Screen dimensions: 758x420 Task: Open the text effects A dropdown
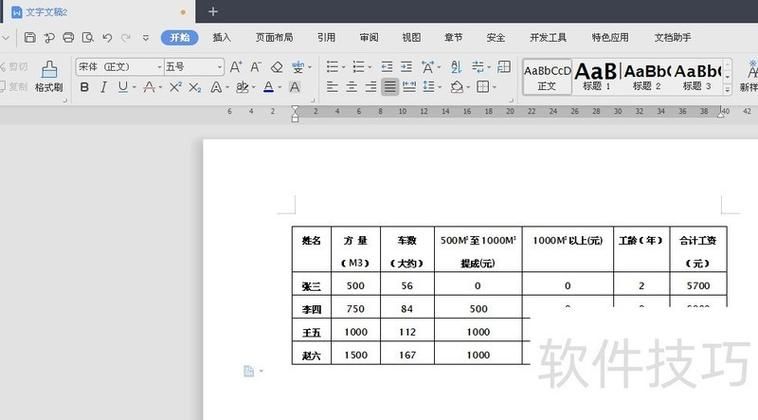coord(227,87)
